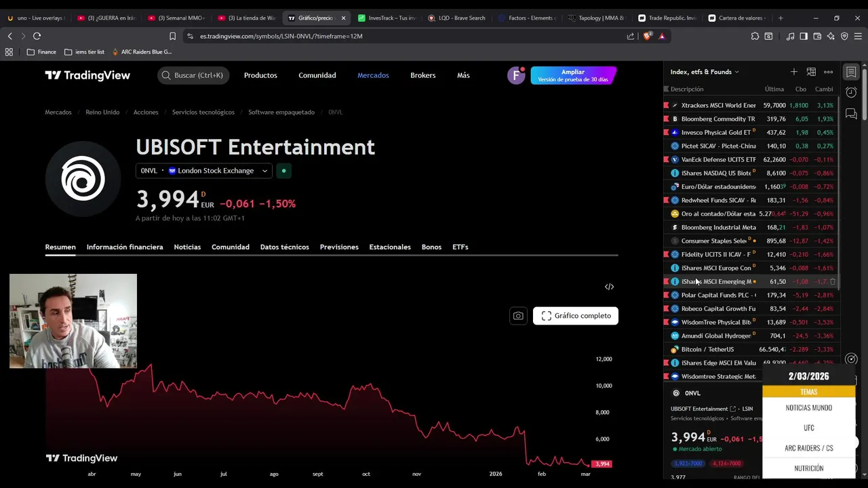The image size is (868, 488).
Task: Toggle the red flag on Invesco Physical Gold row
Action: [666, 132]
